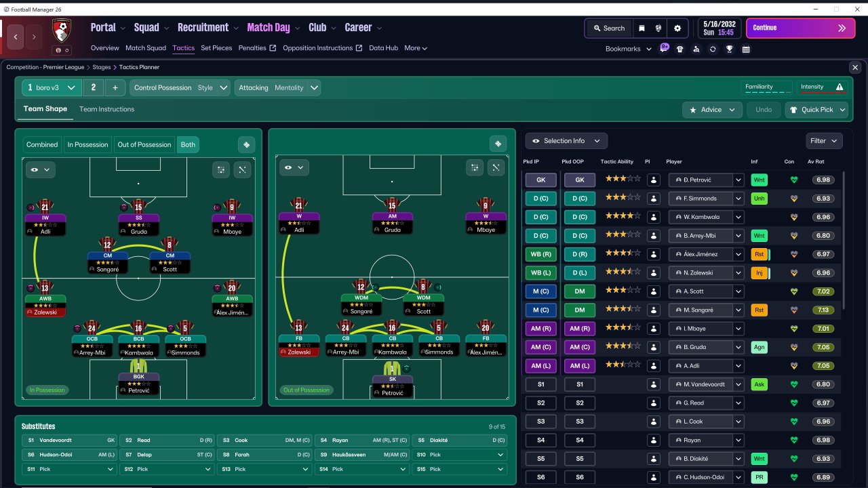Click the formation grid icon on In Possession pitch
The height and width of the screenshot is (488, 868).
click(221, 170)
